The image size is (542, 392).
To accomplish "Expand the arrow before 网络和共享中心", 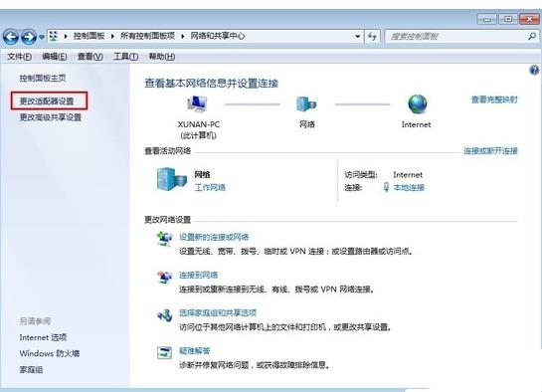I will (x=183, y=36).
